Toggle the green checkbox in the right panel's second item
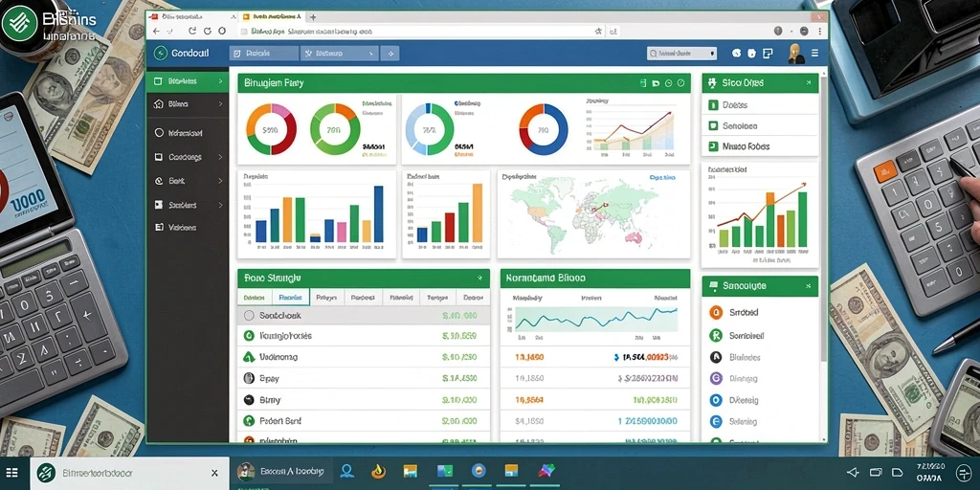The height and width of the screenshot is (490, 980). pyautogui.click(x=713, y=125)
